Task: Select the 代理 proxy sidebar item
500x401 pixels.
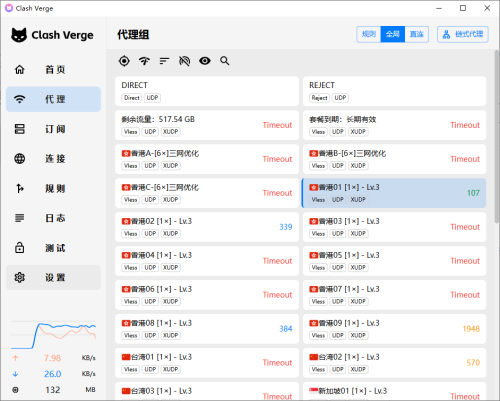Action: point(53,99)
